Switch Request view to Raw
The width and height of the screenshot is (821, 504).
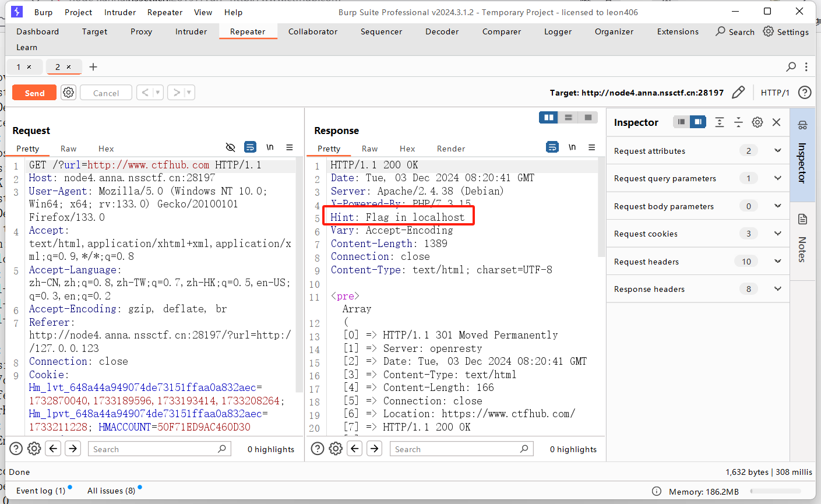click(x=69, y=149)
